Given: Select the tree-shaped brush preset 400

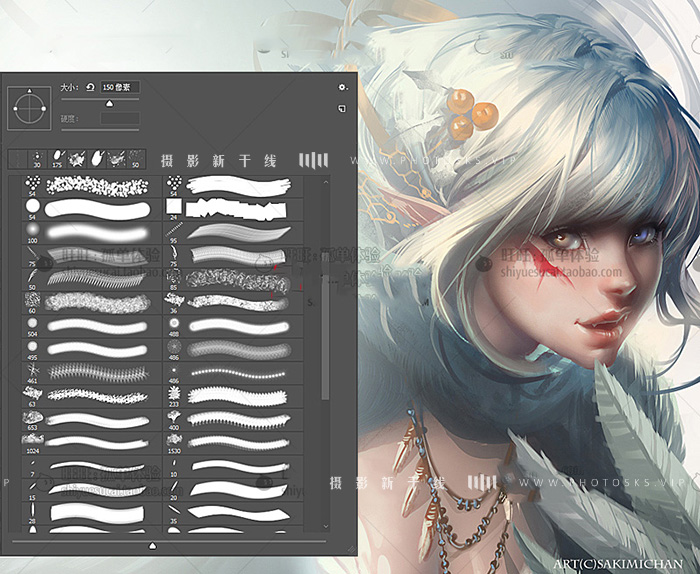Looking at the screenshot, I should (x=233, y=420).
